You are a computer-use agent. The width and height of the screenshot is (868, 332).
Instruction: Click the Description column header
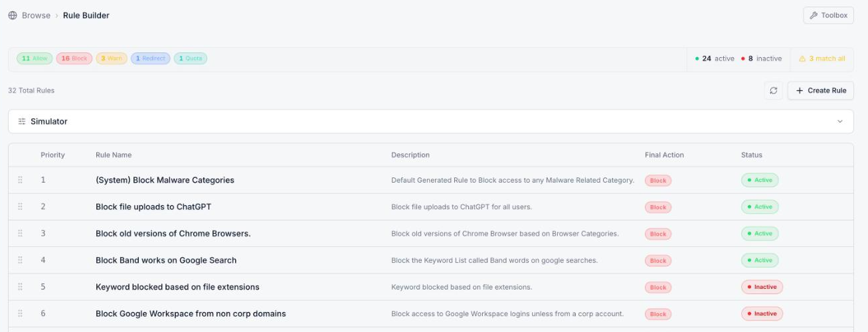[410, 155]
